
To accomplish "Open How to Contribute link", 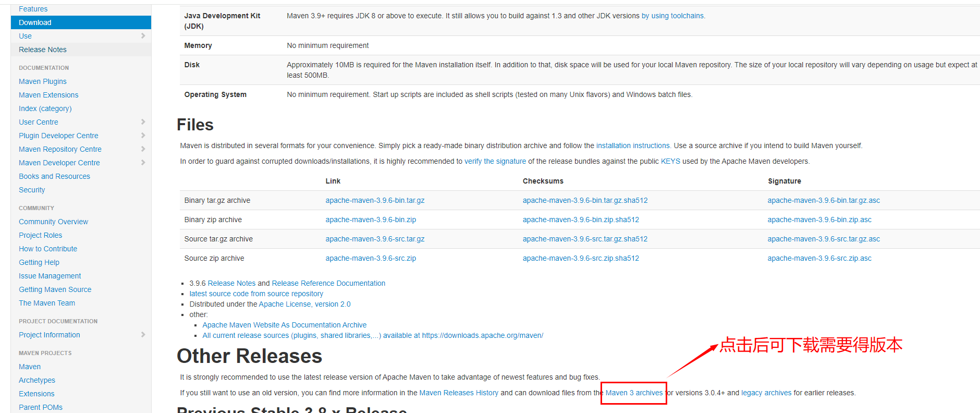I will coord(48,249).
